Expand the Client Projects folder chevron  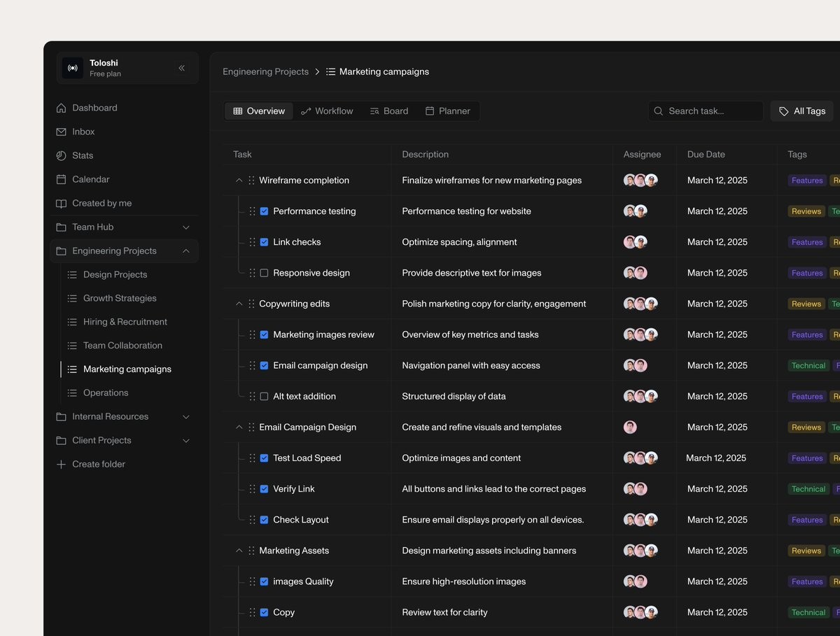click(x=185, y=440)
